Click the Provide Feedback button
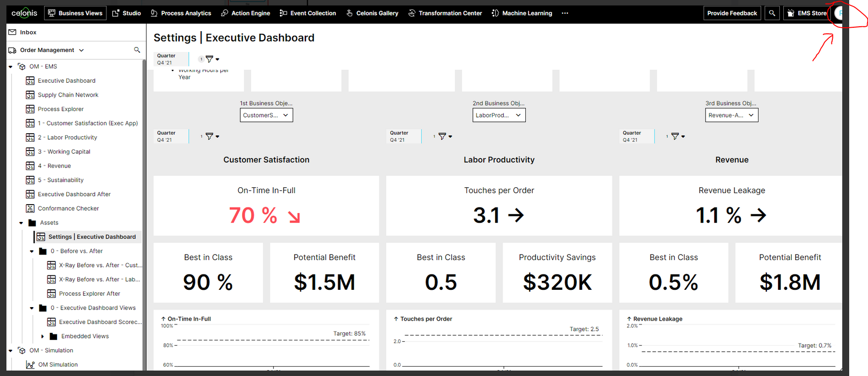The image size is (868, 376). point(732,13)
